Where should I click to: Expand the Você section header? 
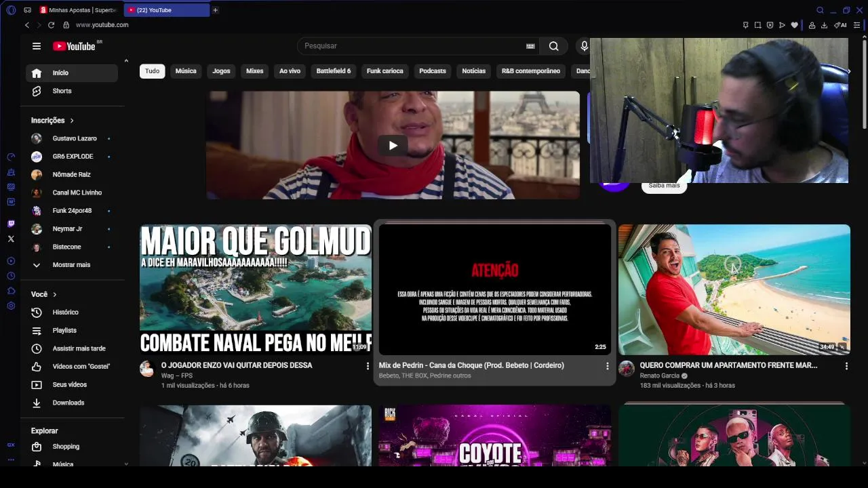(44, 294)
